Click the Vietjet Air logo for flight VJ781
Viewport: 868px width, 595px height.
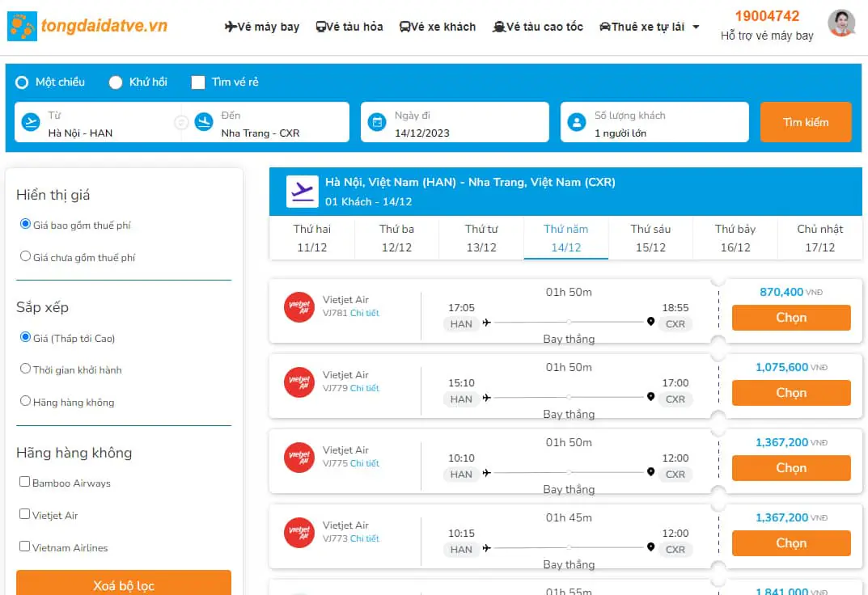299,307
